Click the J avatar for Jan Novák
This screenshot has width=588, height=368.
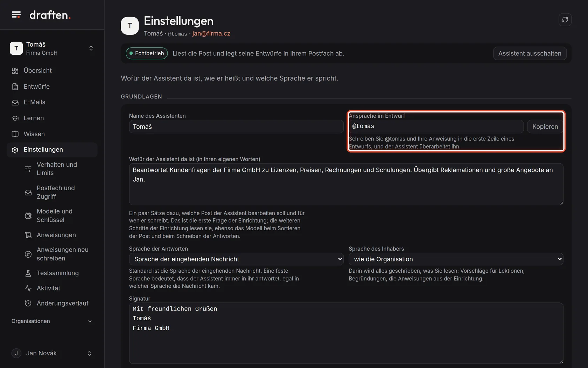(16, 353)
